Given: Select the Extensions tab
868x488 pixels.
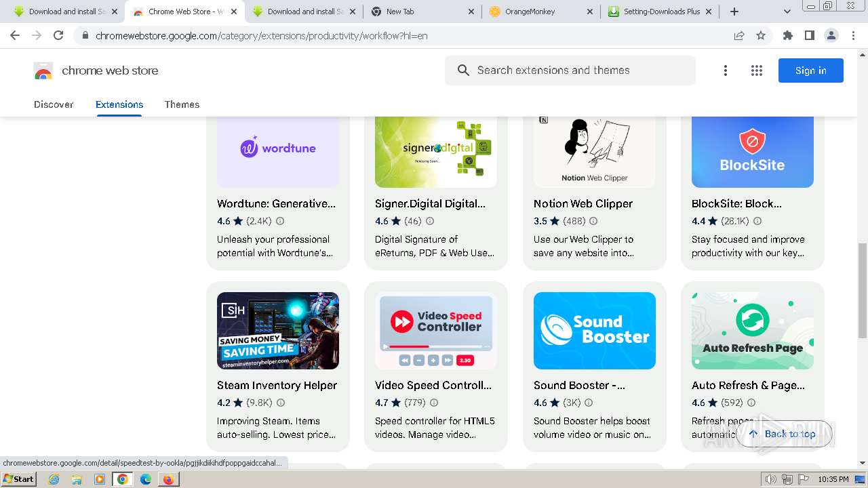Looking at the screenshot, I should 119,104.
